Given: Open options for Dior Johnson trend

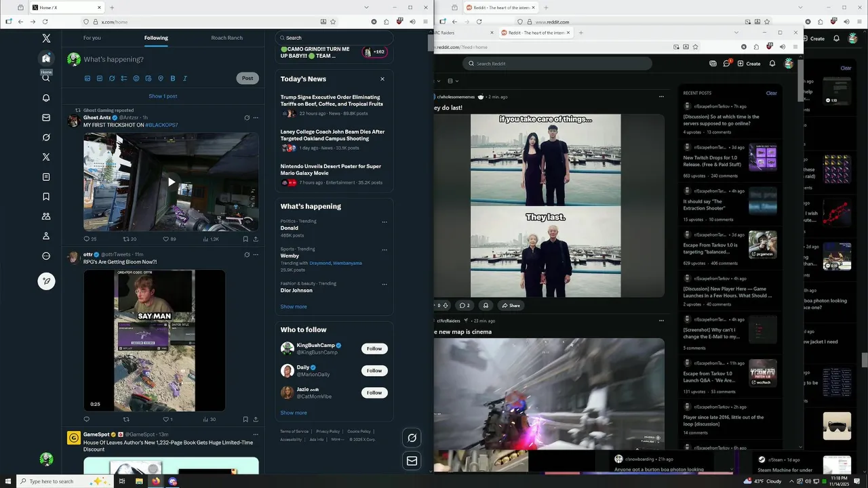Looking at the screenshot, I should pos(384,285).
